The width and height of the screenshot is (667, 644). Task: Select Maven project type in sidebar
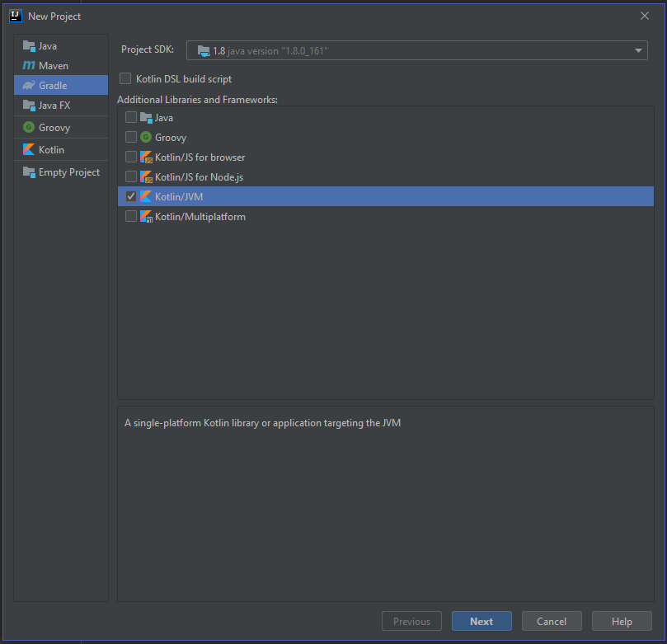[x=61, y=65]
